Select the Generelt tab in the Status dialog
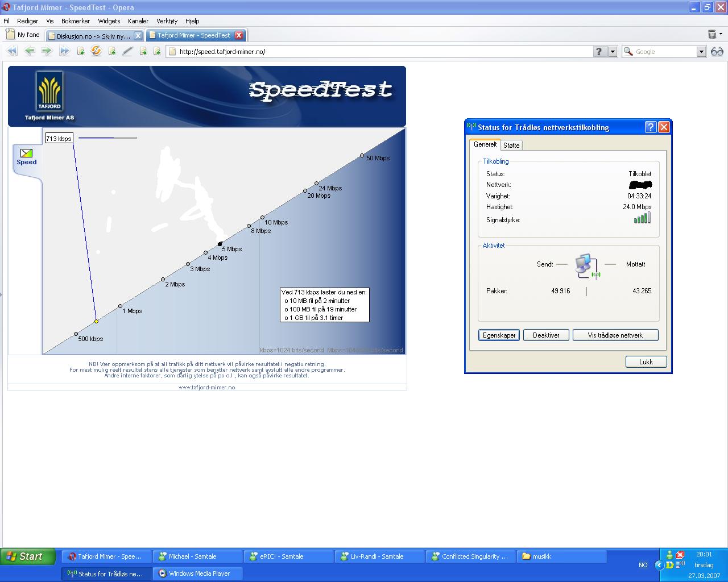The image size is (728, 582). coord(485,144)
